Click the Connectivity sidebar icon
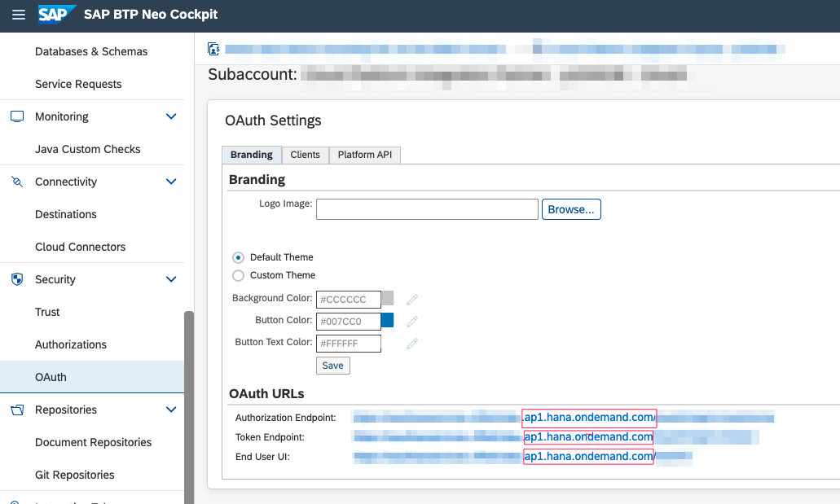 click(17, 181)
